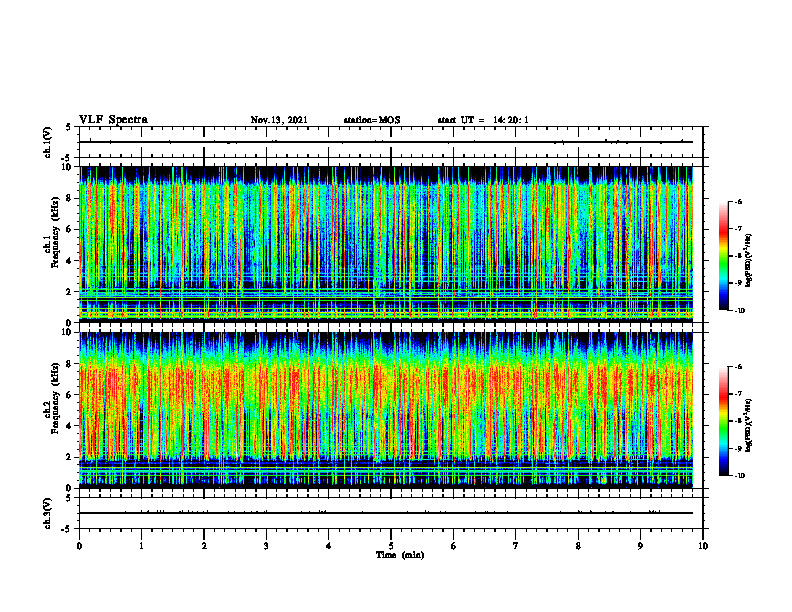Click the date label "Nov.13, 2021"

coord(279,120)
